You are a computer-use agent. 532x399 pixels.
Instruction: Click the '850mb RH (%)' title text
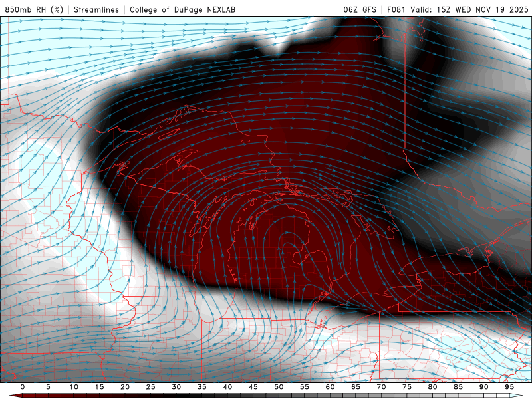[x=34, y=9]
